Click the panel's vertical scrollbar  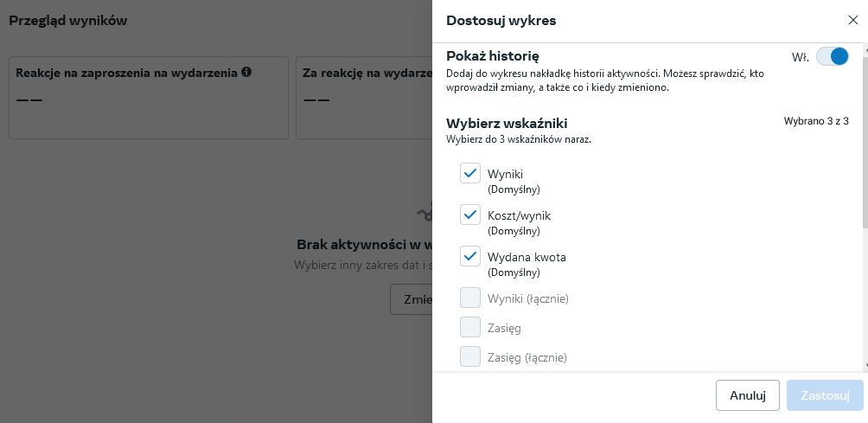tap(863, 130)
